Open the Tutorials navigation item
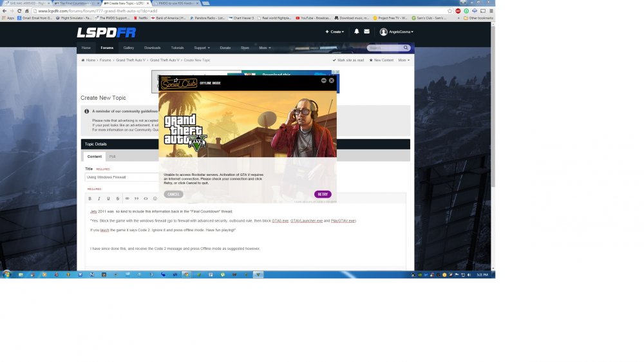Viewport: 644px width, 362px height. point(178,48)
